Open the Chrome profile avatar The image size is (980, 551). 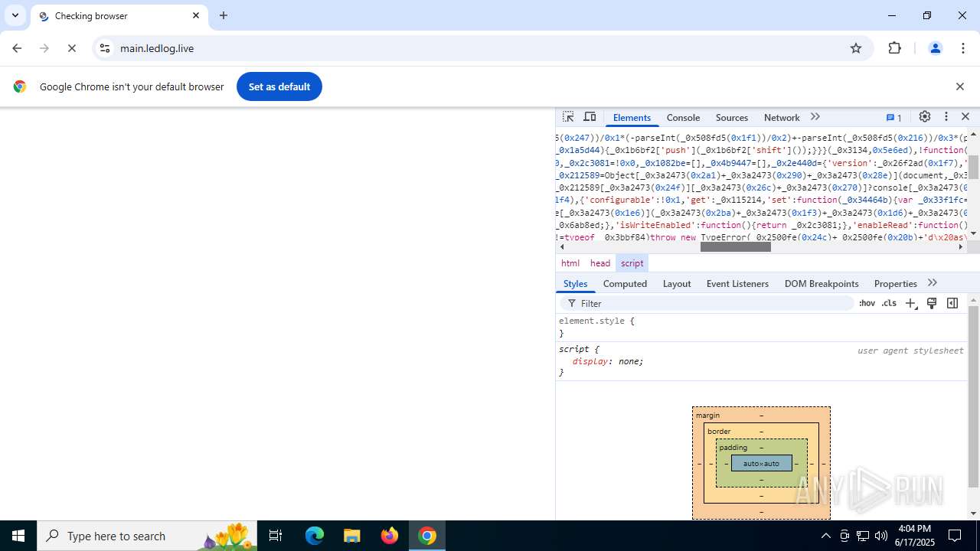[935, 48]
